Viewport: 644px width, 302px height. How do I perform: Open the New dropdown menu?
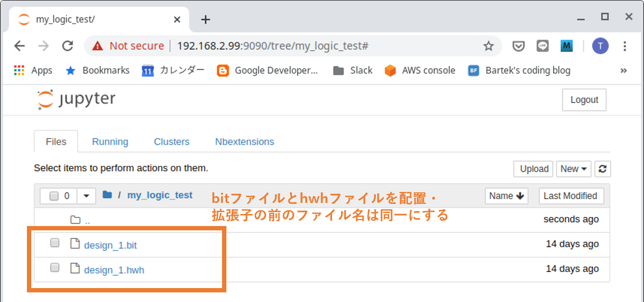pos(574,169)
